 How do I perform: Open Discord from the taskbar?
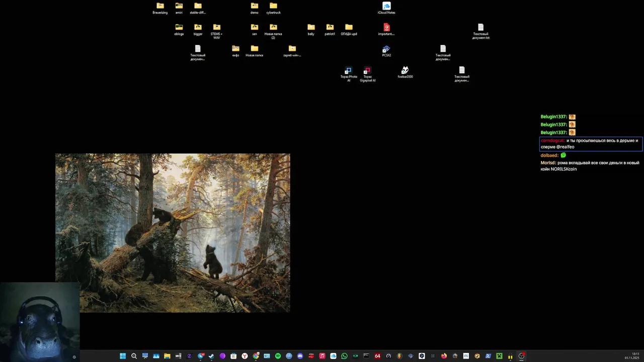point(300,356)
